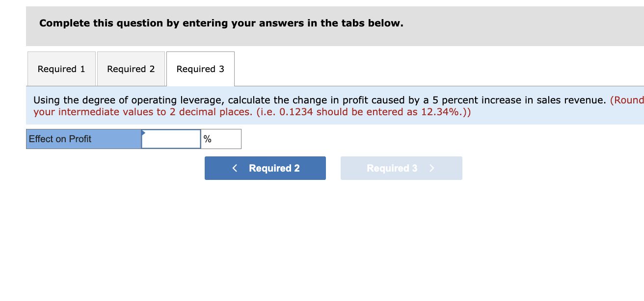
Task: Click the Required 2 button label text
Action: coord(273,168)
